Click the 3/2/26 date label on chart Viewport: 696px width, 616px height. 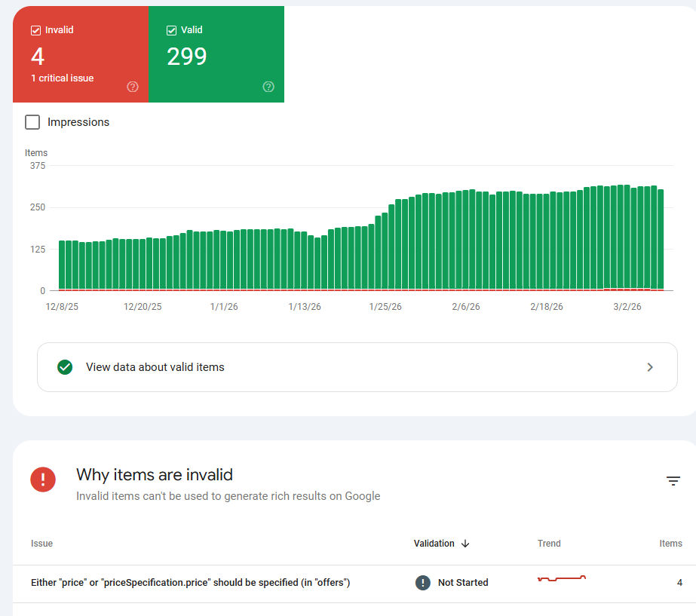[627, 307]
